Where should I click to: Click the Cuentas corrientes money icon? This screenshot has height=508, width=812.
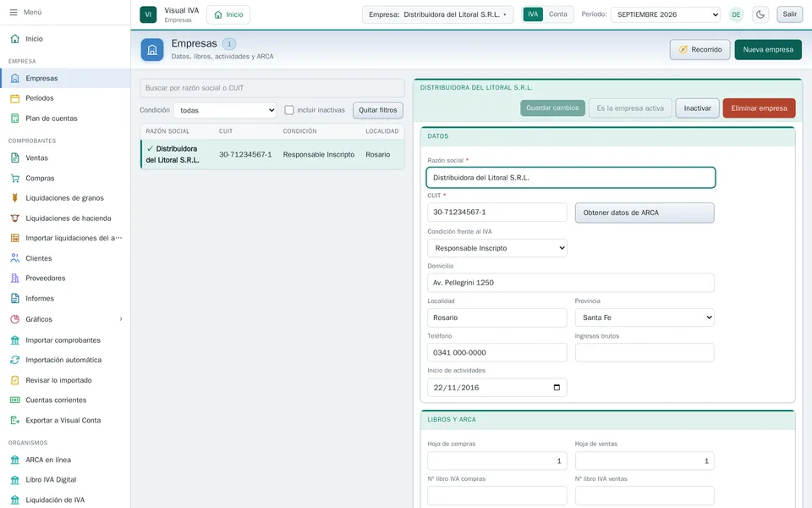pos(15,400)
